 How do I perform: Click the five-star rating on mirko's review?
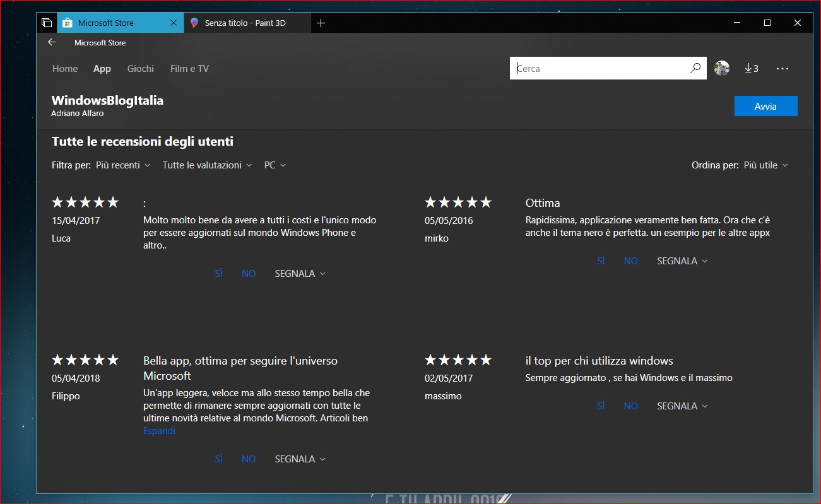[458, 202]
